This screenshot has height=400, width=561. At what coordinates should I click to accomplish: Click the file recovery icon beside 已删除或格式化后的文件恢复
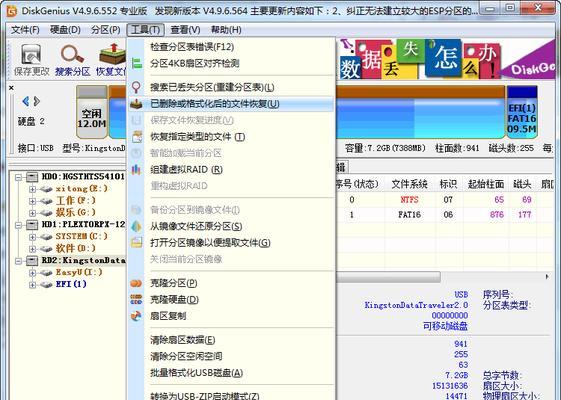[136, 104]
